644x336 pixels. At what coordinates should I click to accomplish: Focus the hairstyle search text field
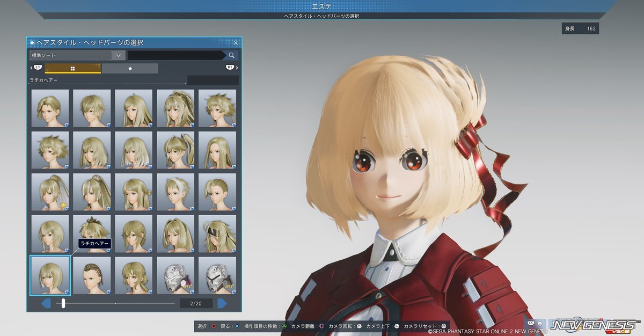pyautogui.click(x=177, y=55)
